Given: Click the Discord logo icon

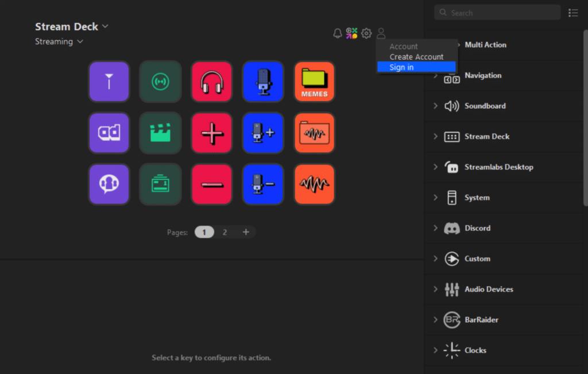Looking at the screenshot, I should pos(452,228).
